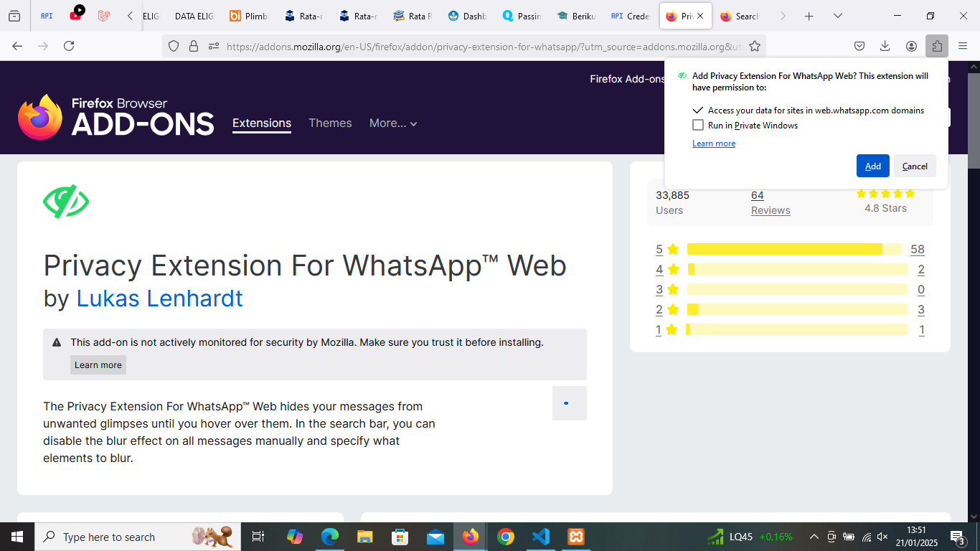Click the 1-star rating bar
Screen dimensions: 980x551
(x=797, y=329)
